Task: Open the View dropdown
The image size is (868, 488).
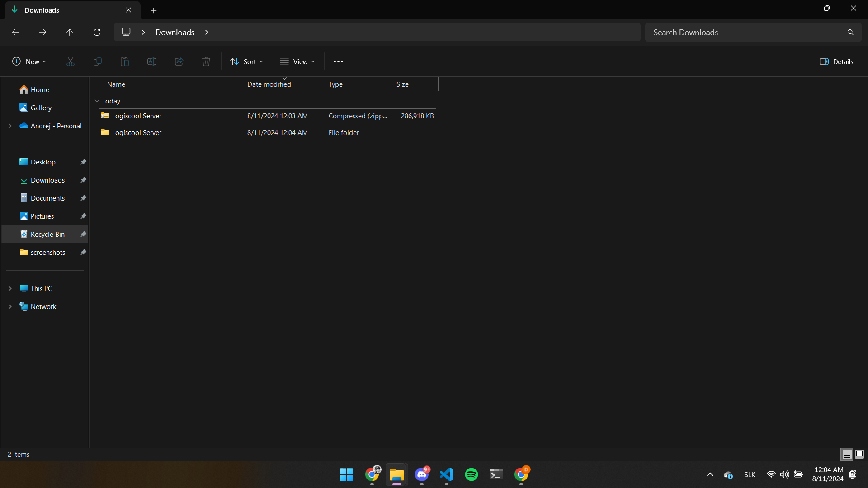Action: pyautogui.click(x=297, y=61)
